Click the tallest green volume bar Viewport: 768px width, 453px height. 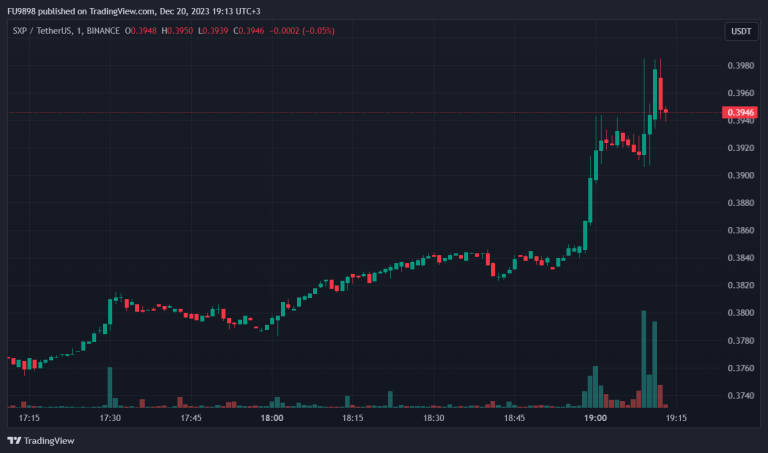click(644, 358)
